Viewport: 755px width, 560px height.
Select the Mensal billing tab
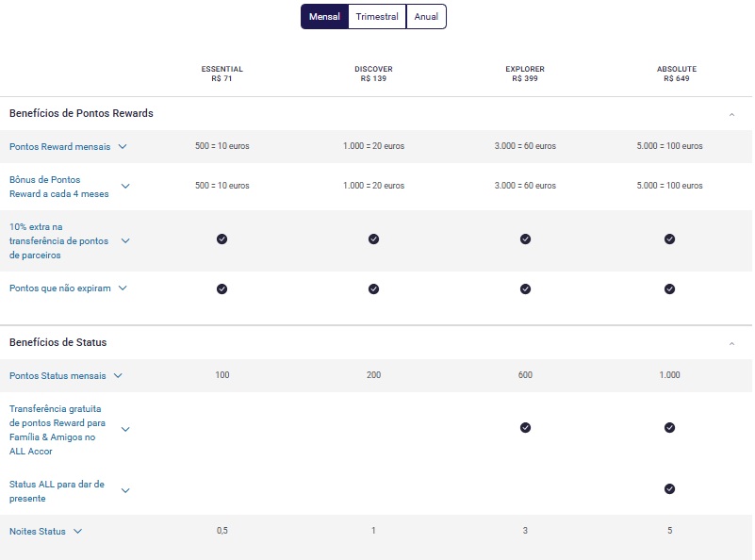tap(324, 17)
